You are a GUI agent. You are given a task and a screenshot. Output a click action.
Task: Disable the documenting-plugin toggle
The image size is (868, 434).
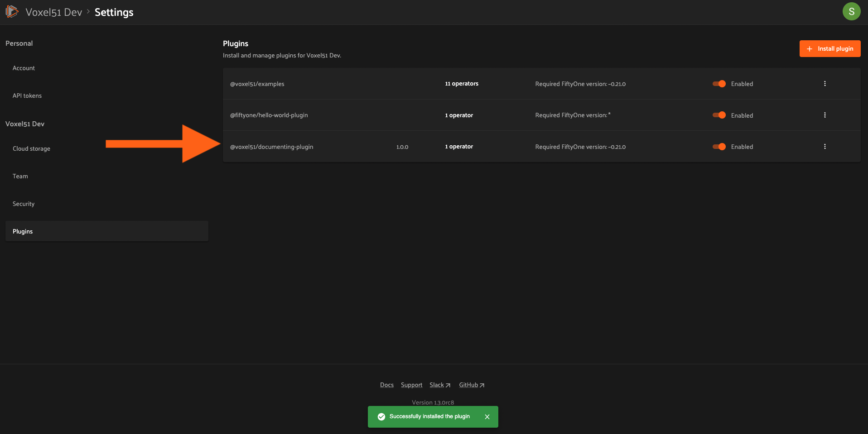719,147
